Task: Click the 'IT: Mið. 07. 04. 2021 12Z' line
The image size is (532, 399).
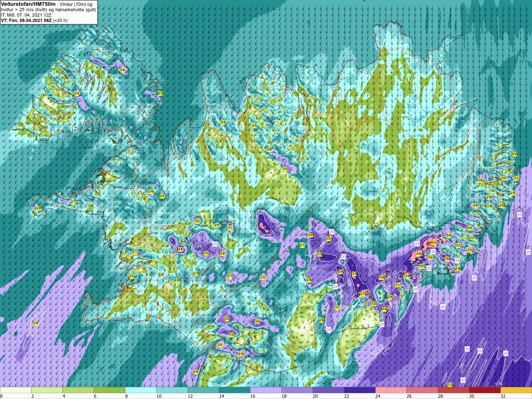Action: [26, 15]
